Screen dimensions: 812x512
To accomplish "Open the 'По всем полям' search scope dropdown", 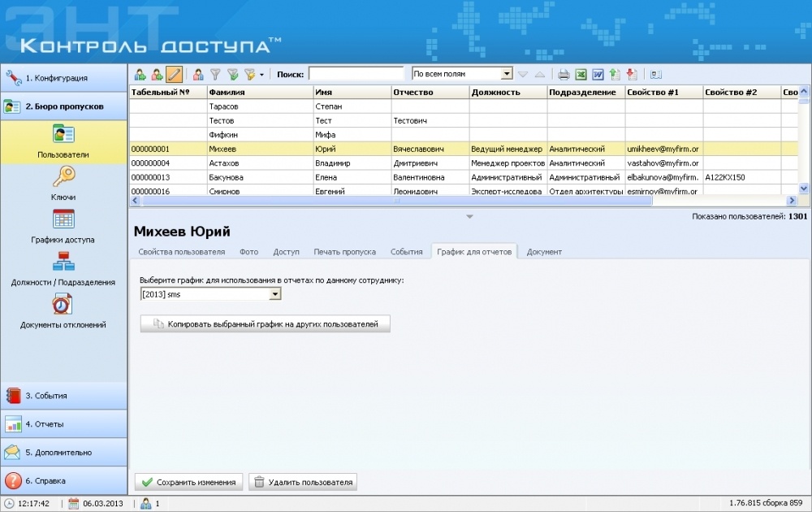I will 507,74.
